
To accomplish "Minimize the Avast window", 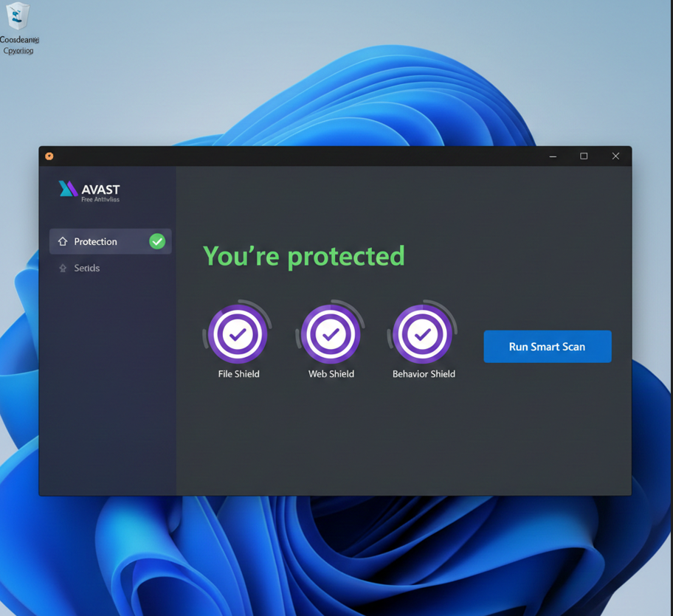I will point(553,156).
